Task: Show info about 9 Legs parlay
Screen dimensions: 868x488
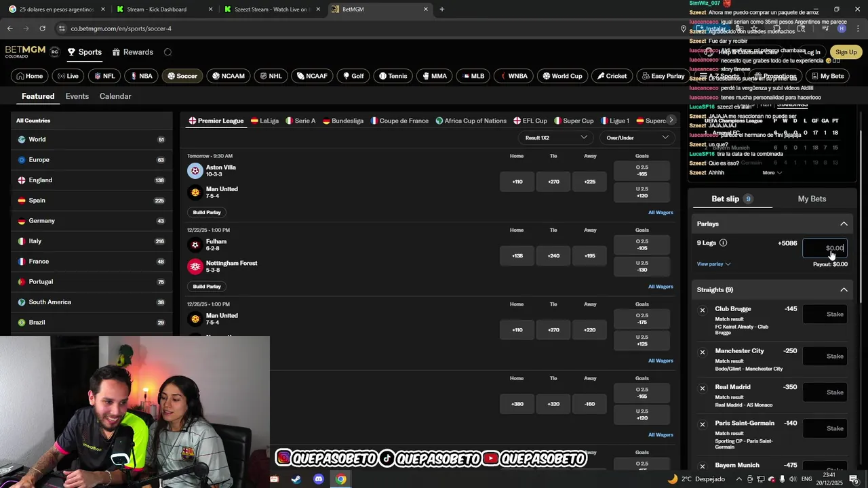Action: click(723, 243)
